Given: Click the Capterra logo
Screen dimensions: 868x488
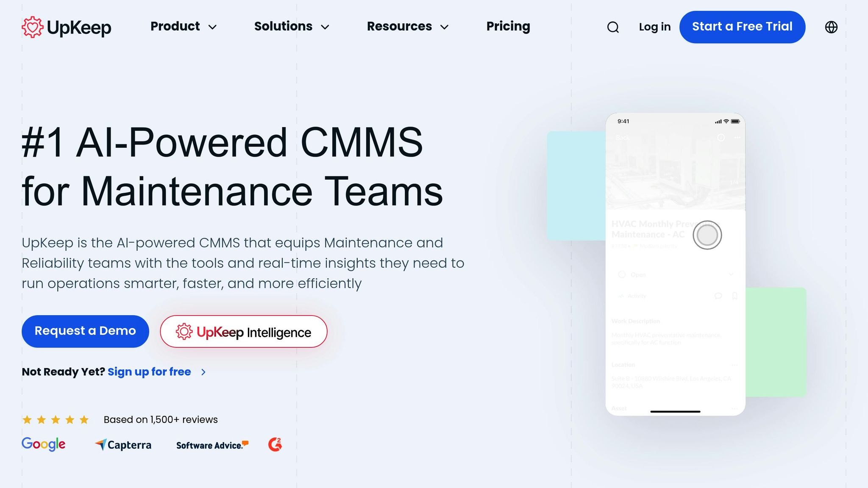Looking at the screenshot, I should coord(123,445).
